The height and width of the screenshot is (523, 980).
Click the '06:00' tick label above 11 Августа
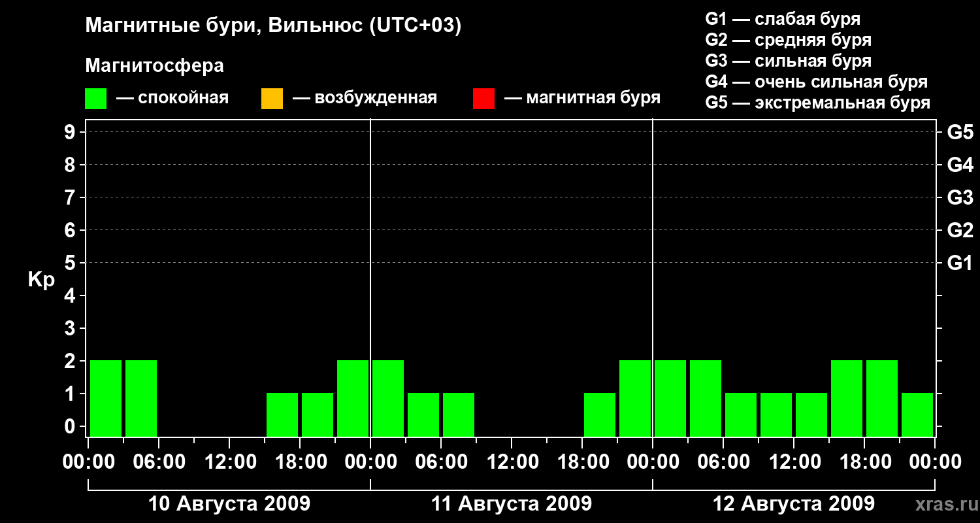pyautogui.click(x=441, y=462)
